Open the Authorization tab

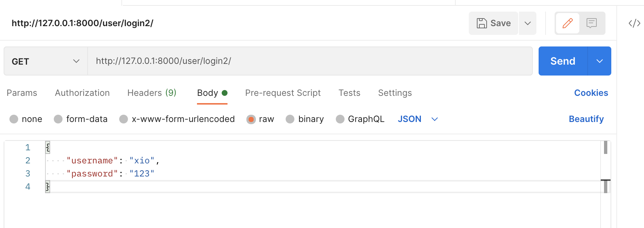pos(82,93)
